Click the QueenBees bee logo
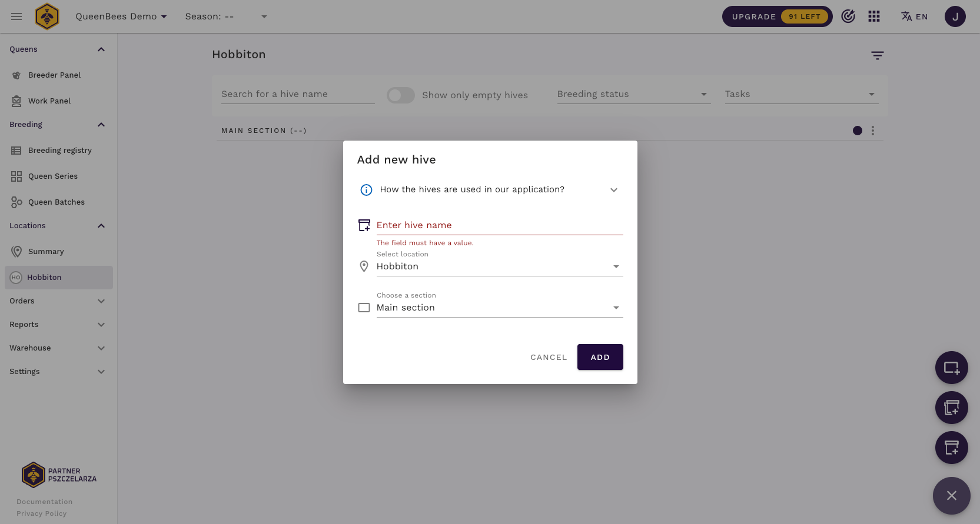The height and width of the screenshot is (524, 980). [x=47, y=16]
